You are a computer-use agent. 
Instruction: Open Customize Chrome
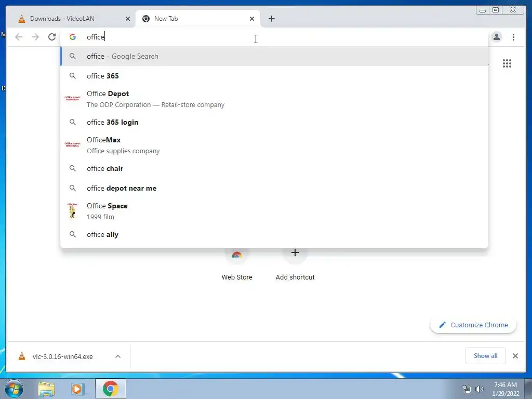473,325
